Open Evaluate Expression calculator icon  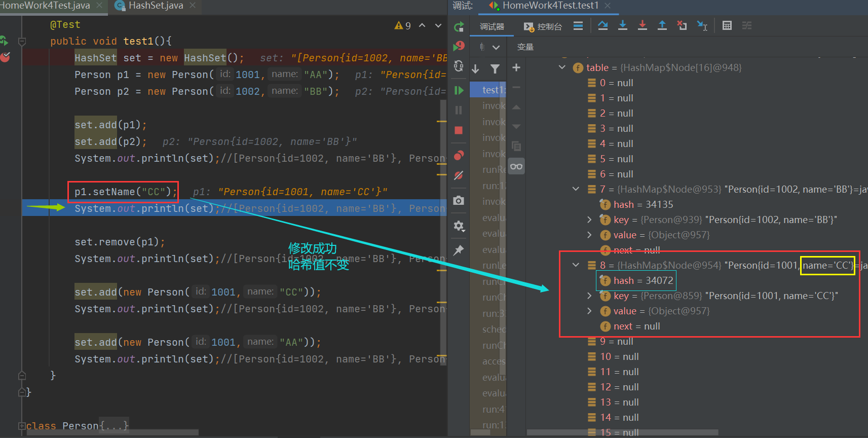pos(727,25)
